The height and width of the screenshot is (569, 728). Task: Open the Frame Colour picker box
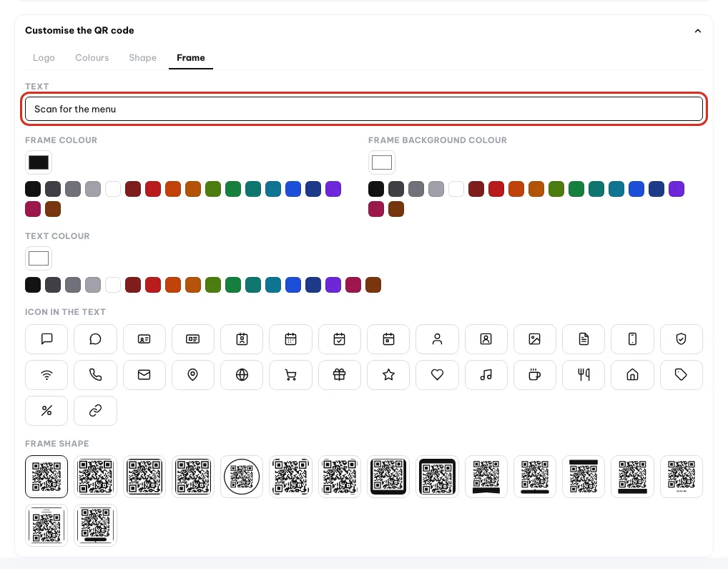tap(39, 162)
